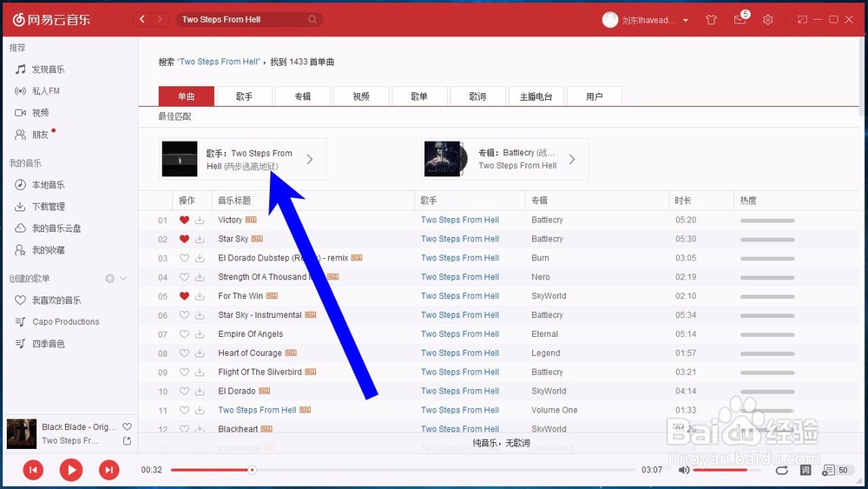Select the 视频 results tab
This screenshot has width=868, height=489.
click(361, 96)
